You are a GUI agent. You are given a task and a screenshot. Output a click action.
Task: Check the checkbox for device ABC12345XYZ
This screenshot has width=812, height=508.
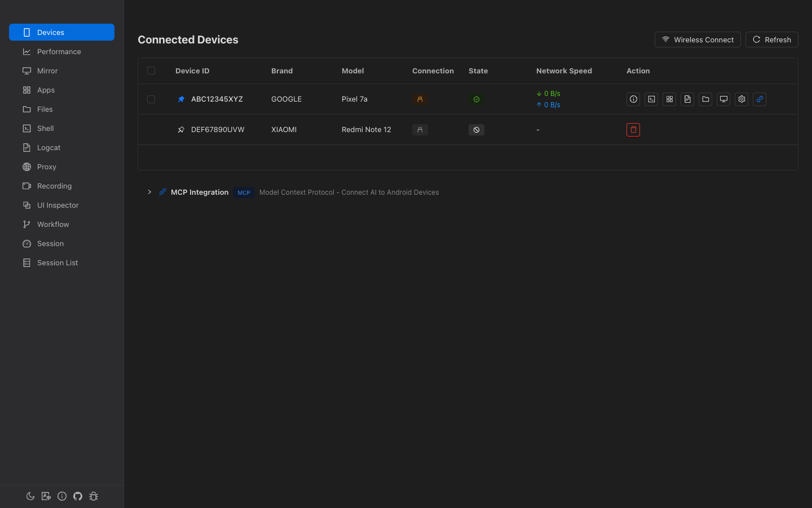tap(151, 99)
